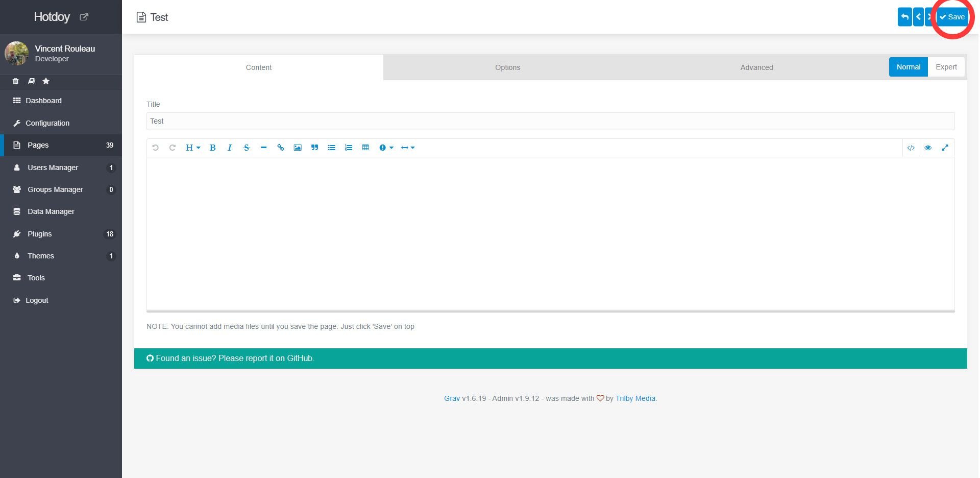Image resolution: width=980 pixels, height=478 pixels.
Task: Save the page with the Save button
Action: (952, 17)
